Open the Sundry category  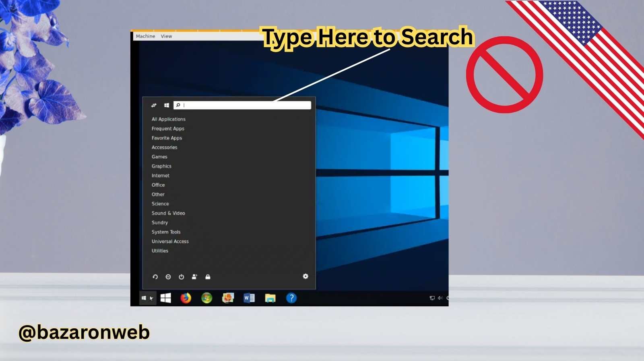coord(160,222)
